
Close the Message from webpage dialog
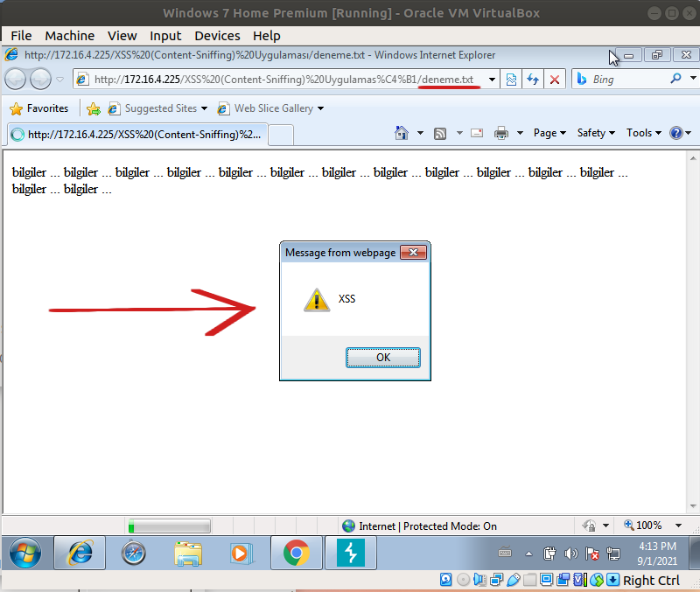[x=413, y=253]
